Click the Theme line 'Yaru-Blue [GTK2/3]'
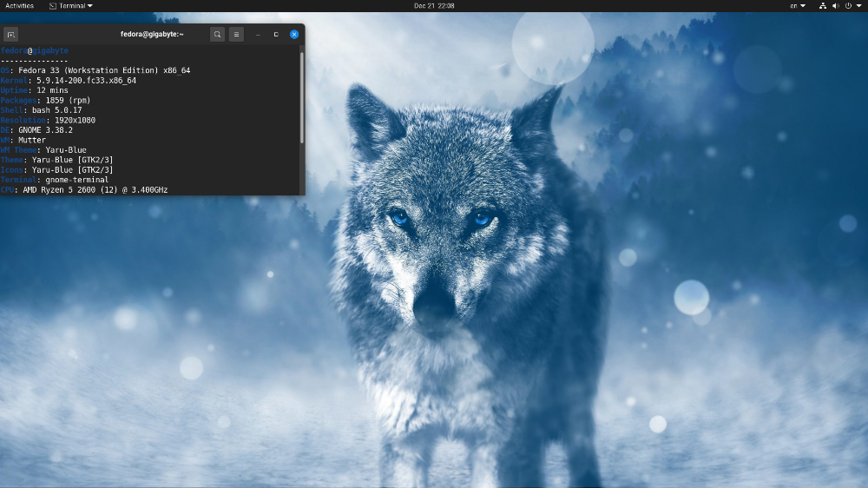The image size is (868, 488). pos(73,160)
